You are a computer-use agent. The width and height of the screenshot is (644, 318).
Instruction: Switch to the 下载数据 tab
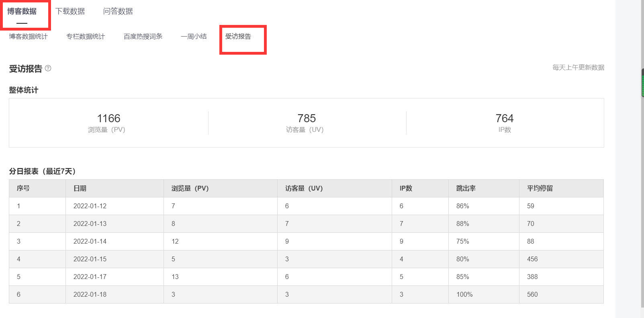(70, 11)
